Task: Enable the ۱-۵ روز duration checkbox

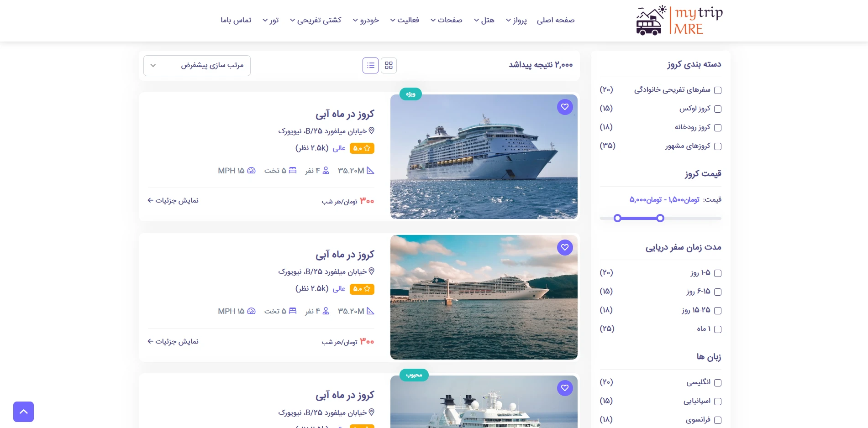Action: tap(718, 273)
